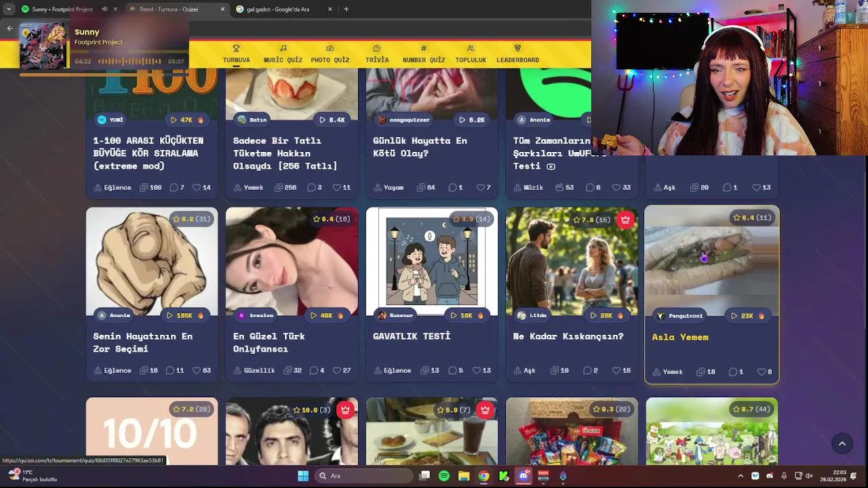Select the Yemek category on Asla Yemem card
868x488 pixels.
click(667, 371)
